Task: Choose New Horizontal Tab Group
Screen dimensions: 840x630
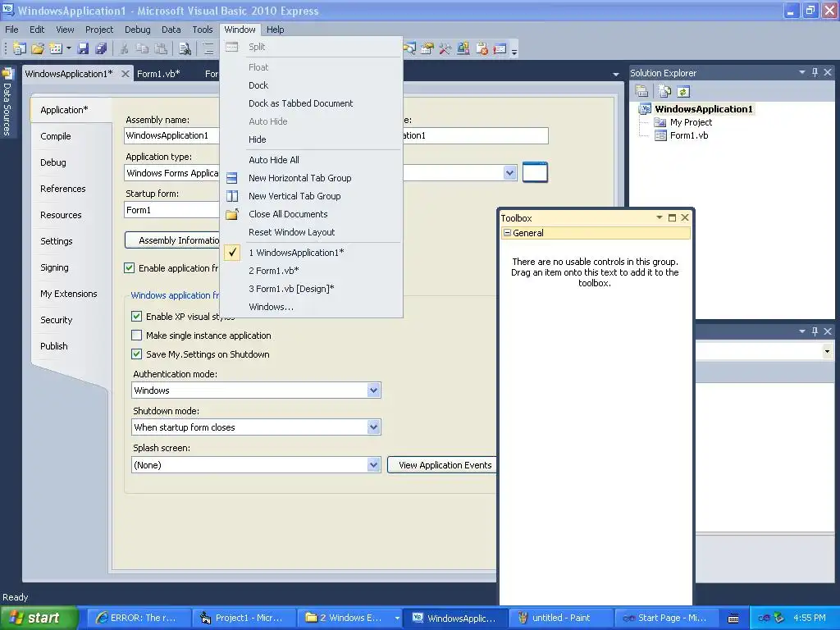Action: click(x=300, y=178)
